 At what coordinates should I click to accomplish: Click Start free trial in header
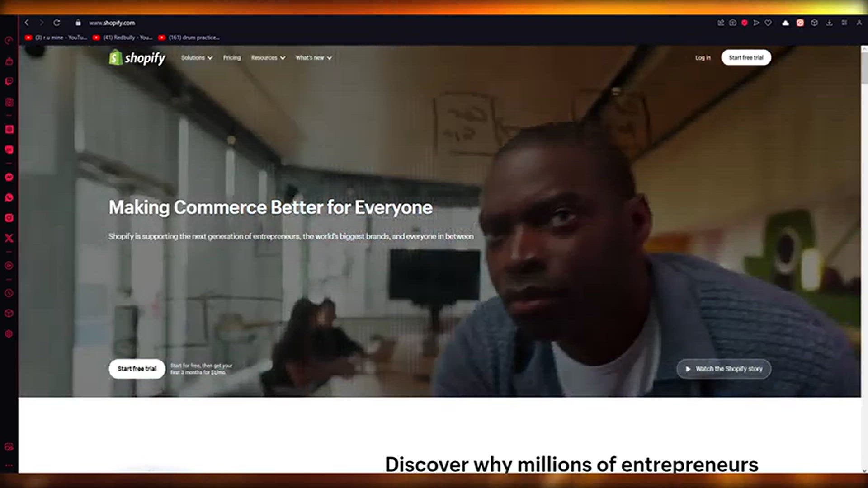click(746, 57)
